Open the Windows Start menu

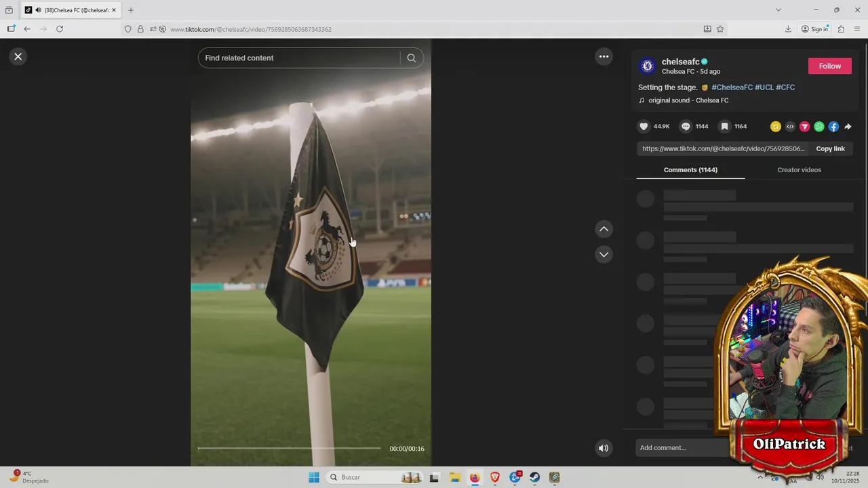pos(314,477)
